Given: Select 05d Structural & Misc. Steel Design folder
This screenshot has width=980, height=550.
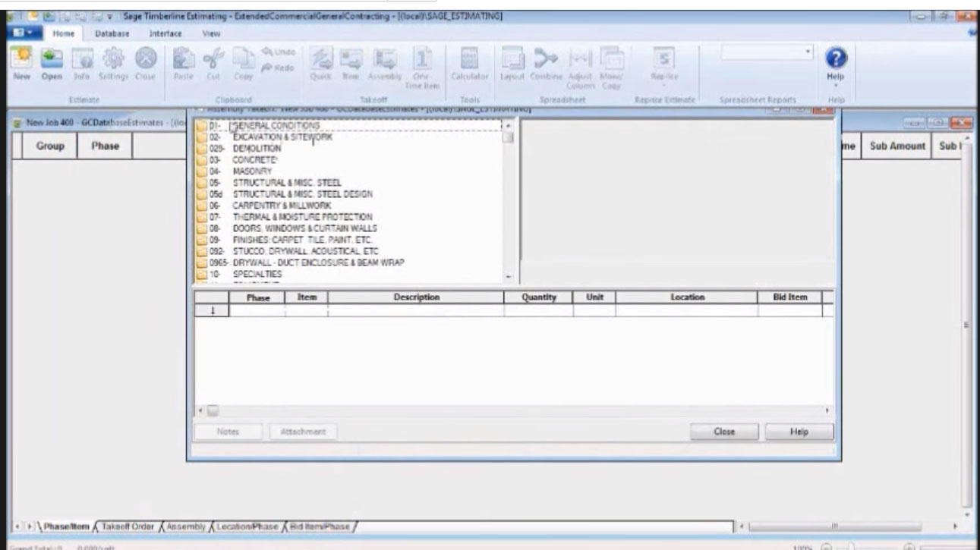Looking at the screenshot, I should [285, 194].
